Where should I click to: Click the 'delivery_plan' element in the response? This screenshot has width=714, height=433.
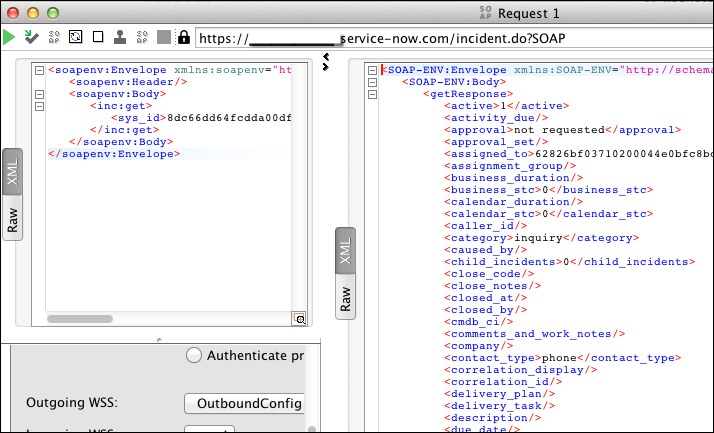tap(500, 394)
